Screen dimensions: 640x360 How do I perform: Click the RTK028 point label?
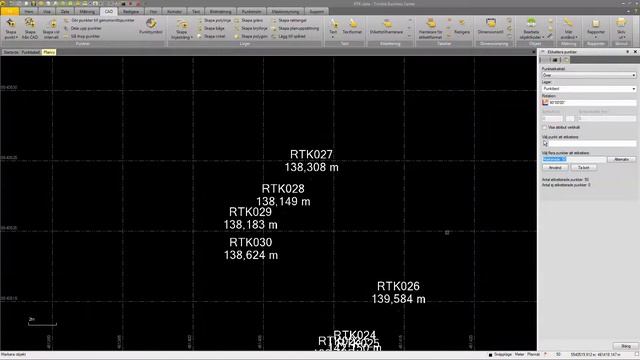[x=283, y=189]
